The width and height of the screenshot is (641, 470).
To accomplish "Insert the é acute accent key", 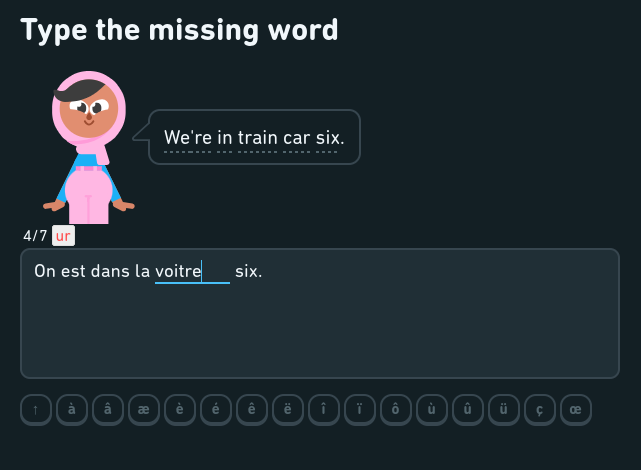I will 216,410.
